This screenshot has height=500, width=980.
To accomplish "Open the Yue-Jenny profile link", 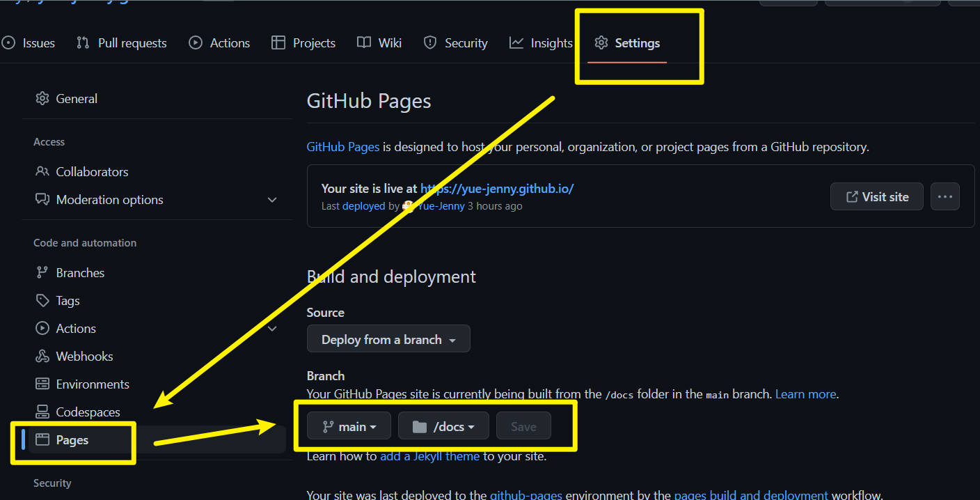I will point(441,206).
